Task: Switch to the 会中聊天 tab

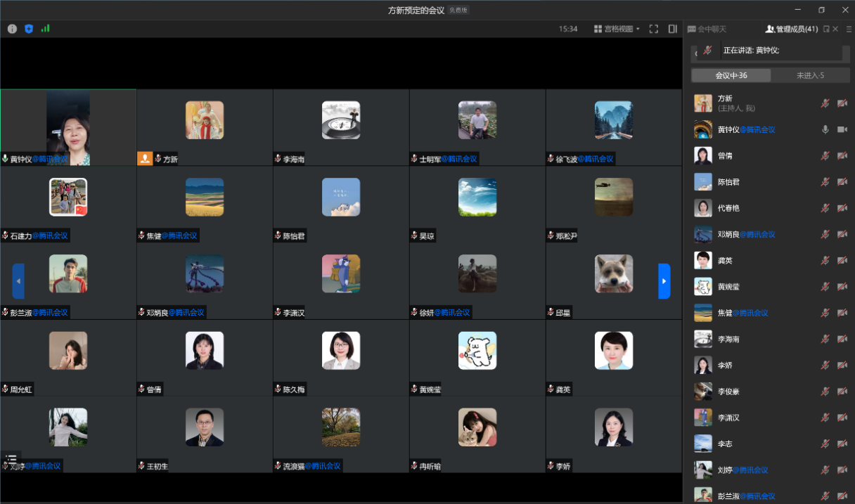Action: [x=707, y=29]
